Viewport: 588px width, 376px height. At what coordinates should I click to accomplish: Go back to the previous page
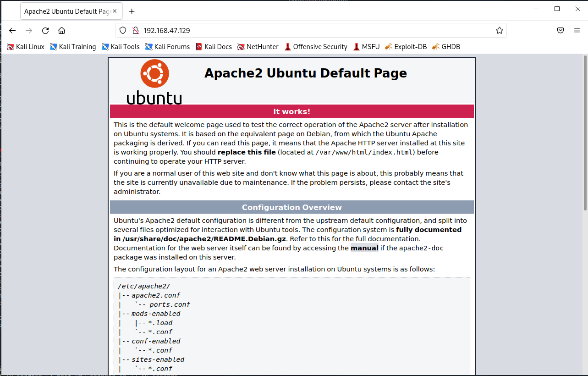tap(12, 30)
